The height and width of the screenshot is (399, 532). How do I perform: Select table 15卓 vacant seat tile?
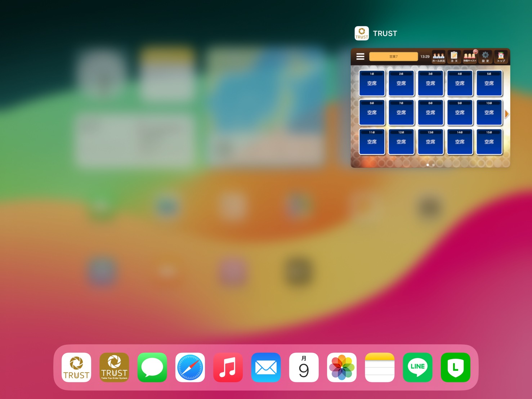tap(489, 142)
